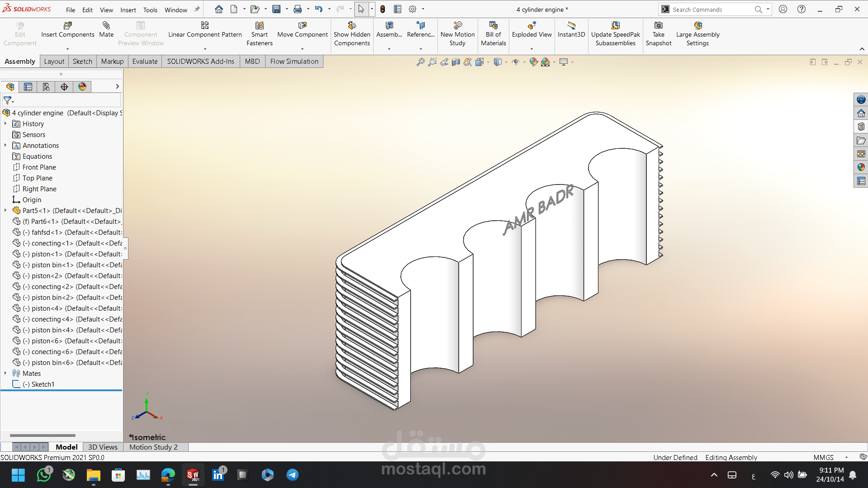Open the ConfigurationManager tab icon

point(46,87)
